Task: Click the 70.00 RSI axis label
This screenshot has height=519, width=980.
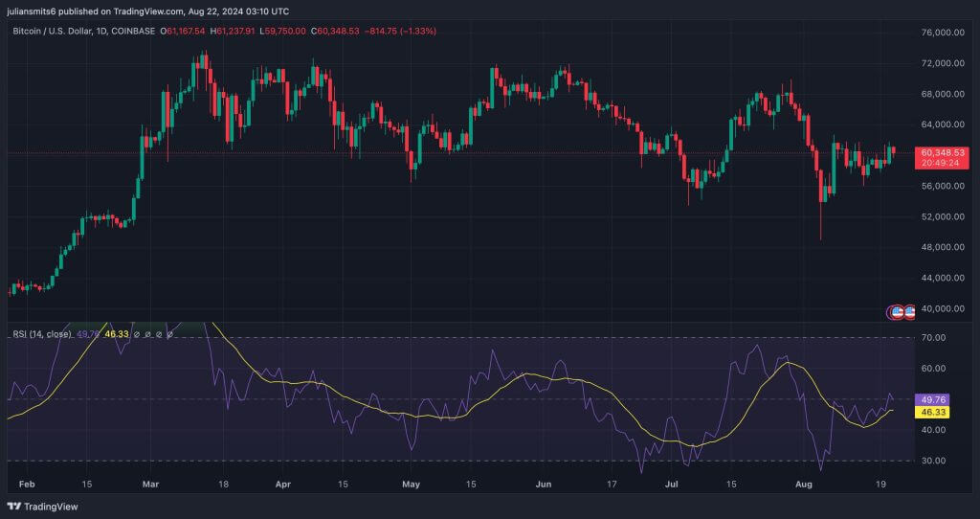Action: pyautogui.click(x=934, y=338)
